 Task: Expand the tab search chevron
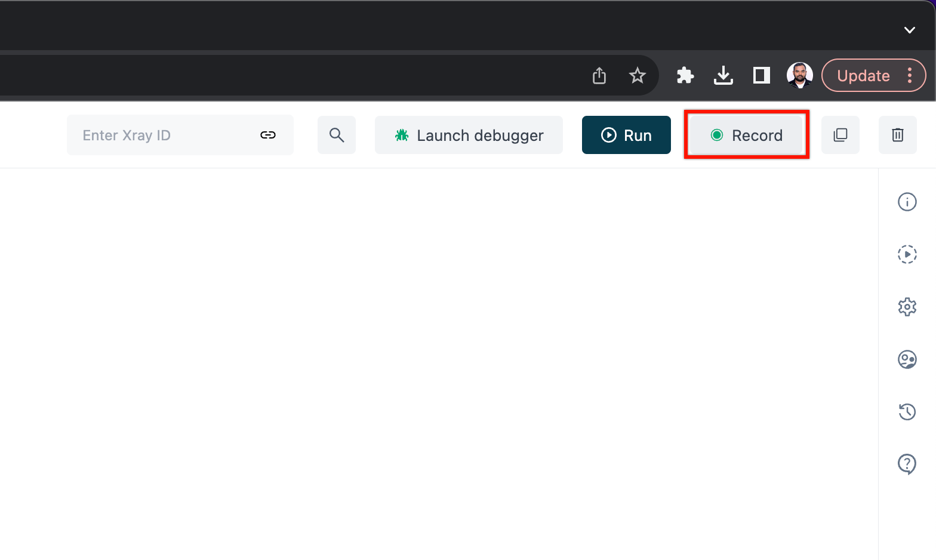point(910,30)
